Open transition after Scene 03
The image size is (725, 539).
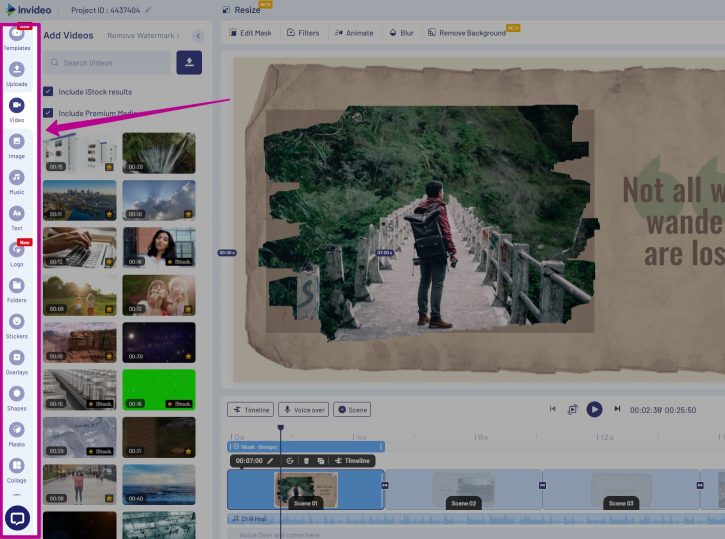700,485
